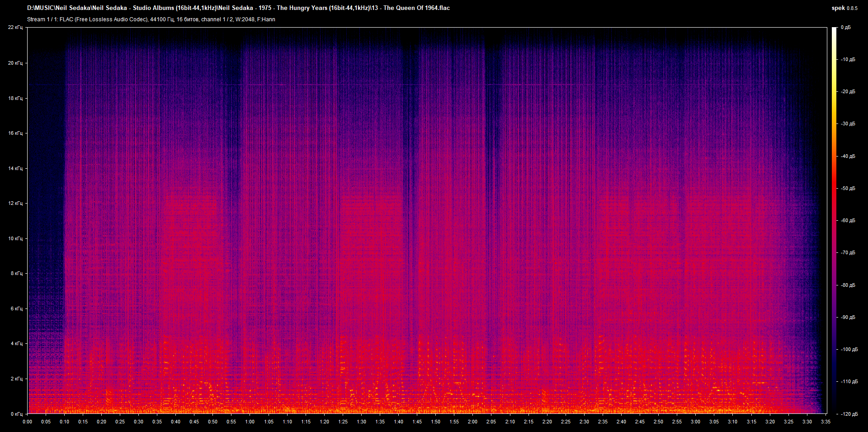Click the -20 дБ level scale label
Viewport: 868px width, 432px height.
point(848,91)
